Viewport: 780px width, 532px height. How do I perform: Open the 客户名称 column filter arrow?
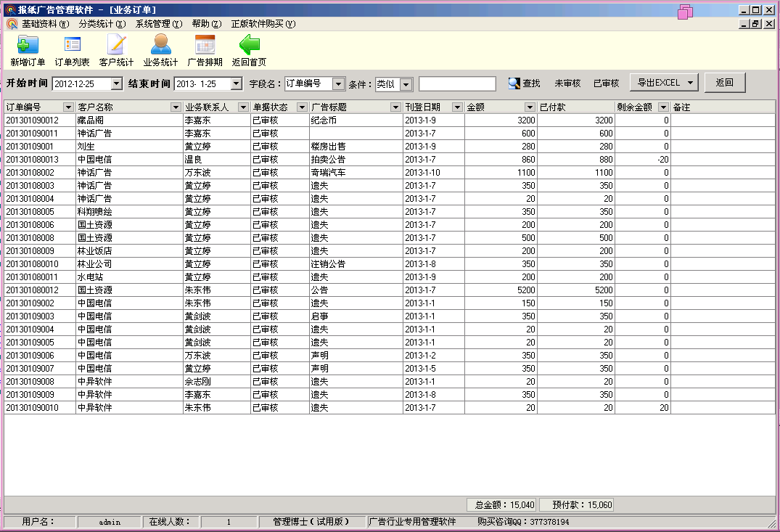click(x=176, y=107)
